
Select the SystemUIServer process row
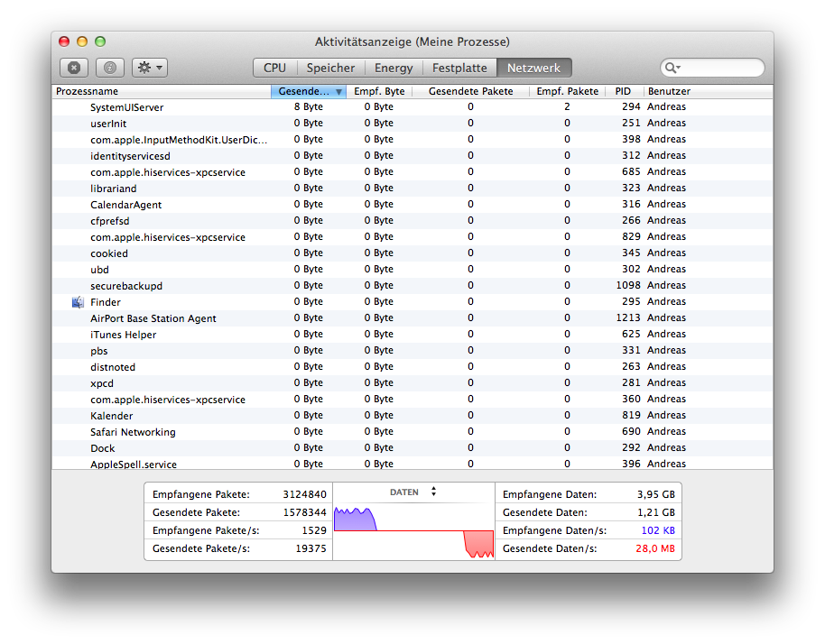(412, 106)
